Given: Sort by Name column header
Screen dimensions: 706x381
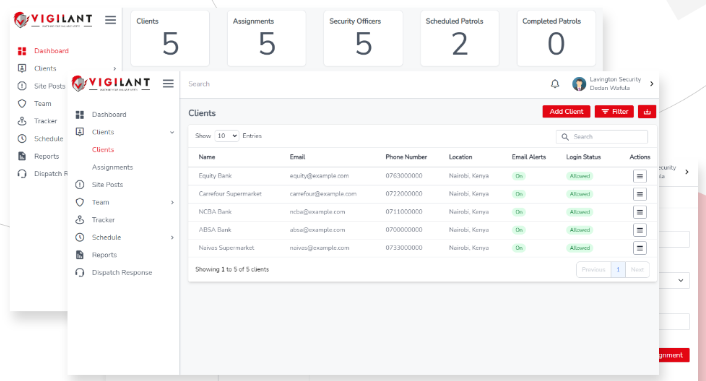Looking at the screenshot, I should point(207,157).
